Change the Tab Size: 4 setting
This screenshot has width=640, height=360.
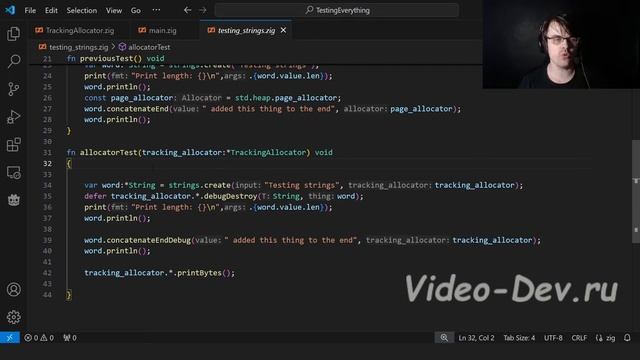[519, 338]
